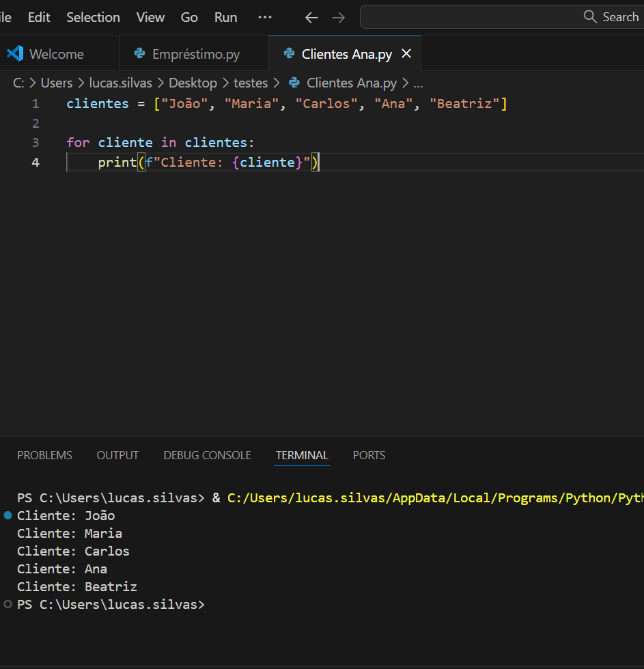Close the Clientes Ana.py editor tab
This screenshot has height=669, width=644.
406,53
